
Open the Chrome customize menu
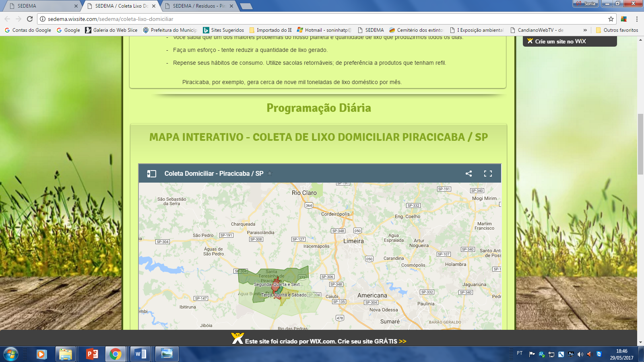point(637,19)
